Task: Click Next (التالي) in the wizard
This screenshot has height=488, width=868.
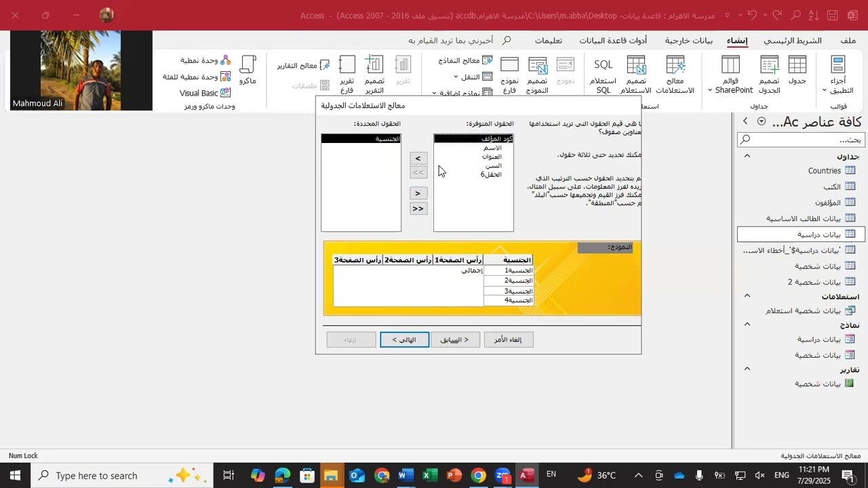Action: 404,340
